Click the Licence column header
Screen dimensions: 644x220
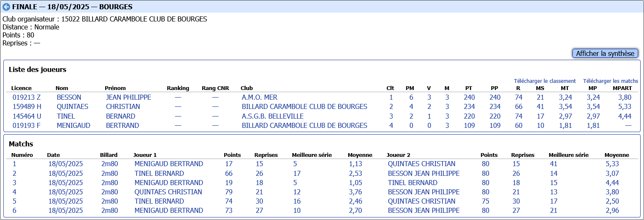pos(21,88)
